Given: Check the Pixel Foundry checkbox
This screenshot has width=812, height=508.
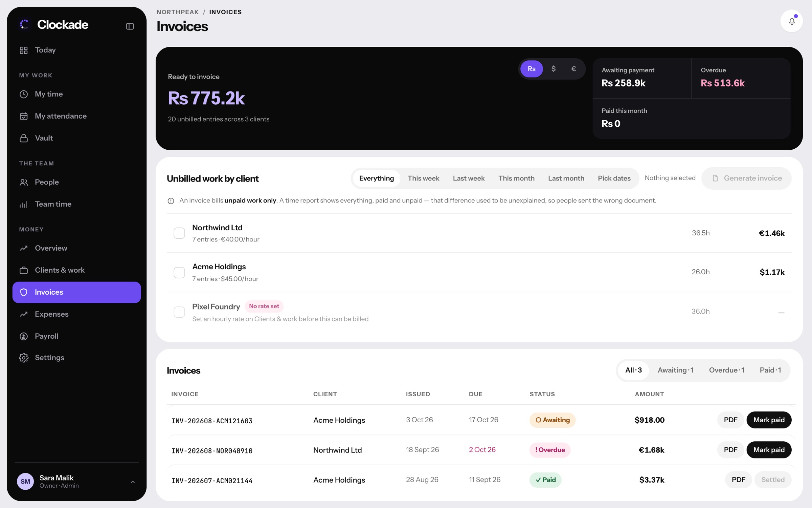Looking at the screenshot, I should [179, 312].
